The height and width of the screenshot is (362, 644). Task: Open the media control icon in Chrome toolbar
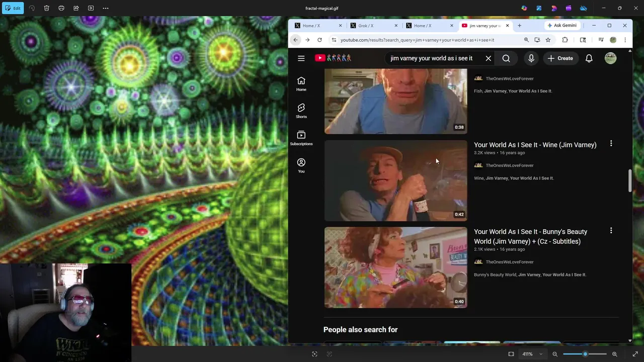(x=601, y=40)
